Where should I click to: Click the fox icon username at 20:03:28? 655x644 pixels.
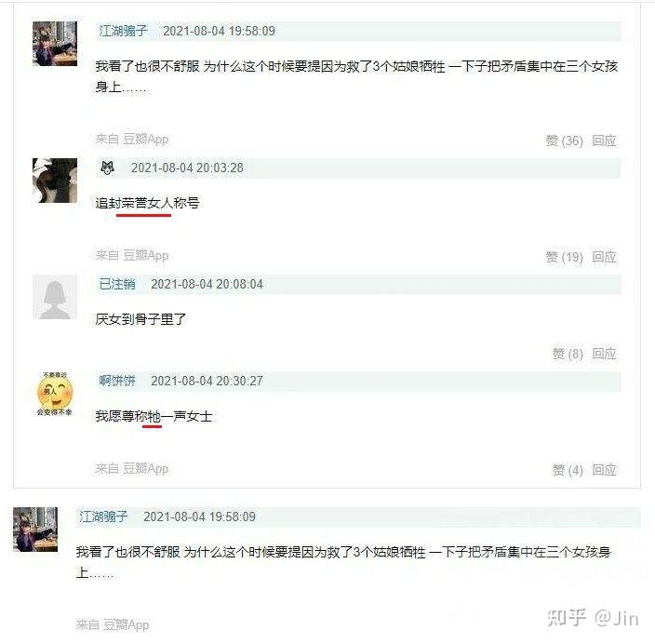coord(107,168)
